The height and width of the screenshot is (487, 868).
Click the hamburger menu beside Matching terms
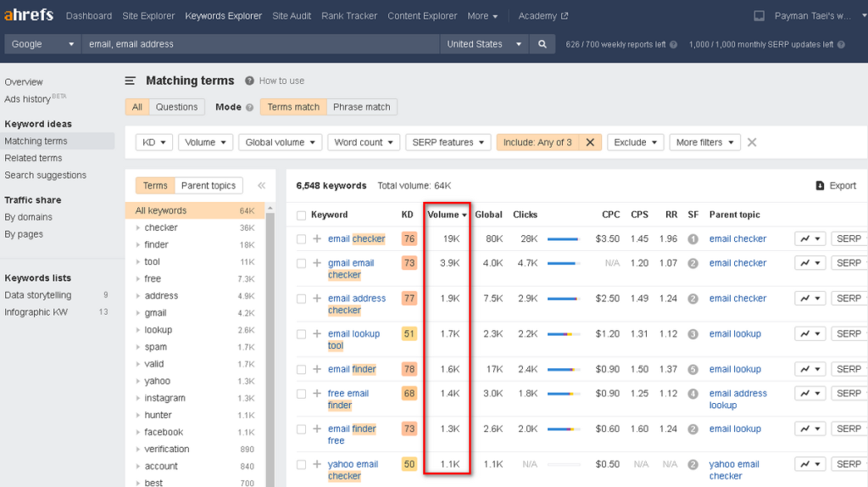pos(131,81)
